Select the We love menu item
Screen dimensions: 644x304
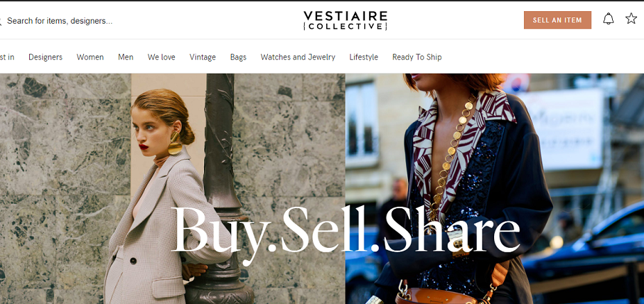pos(162,57)
